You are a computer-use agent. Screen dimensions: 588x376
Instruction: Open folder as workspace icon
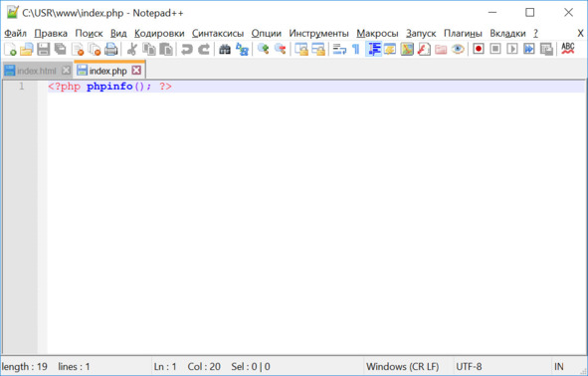pos(441,49)
